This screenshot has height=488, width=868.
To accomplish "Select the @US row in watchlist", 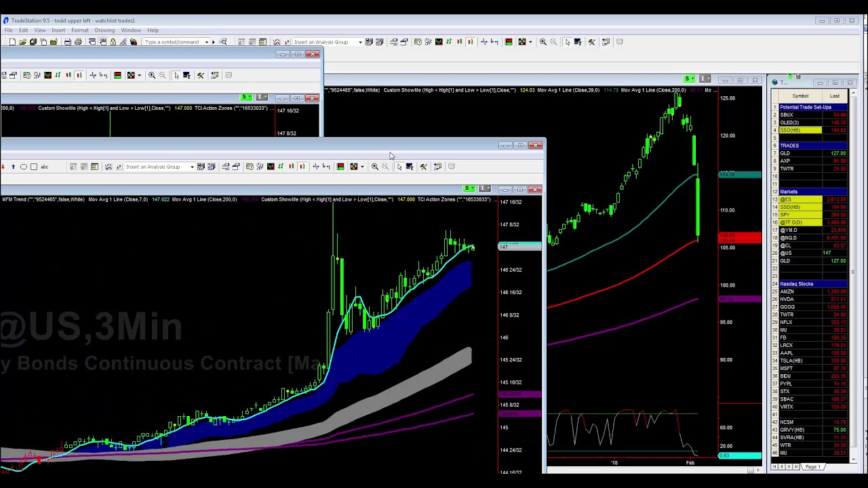I will pyautogui.click(x=809, y=253).
